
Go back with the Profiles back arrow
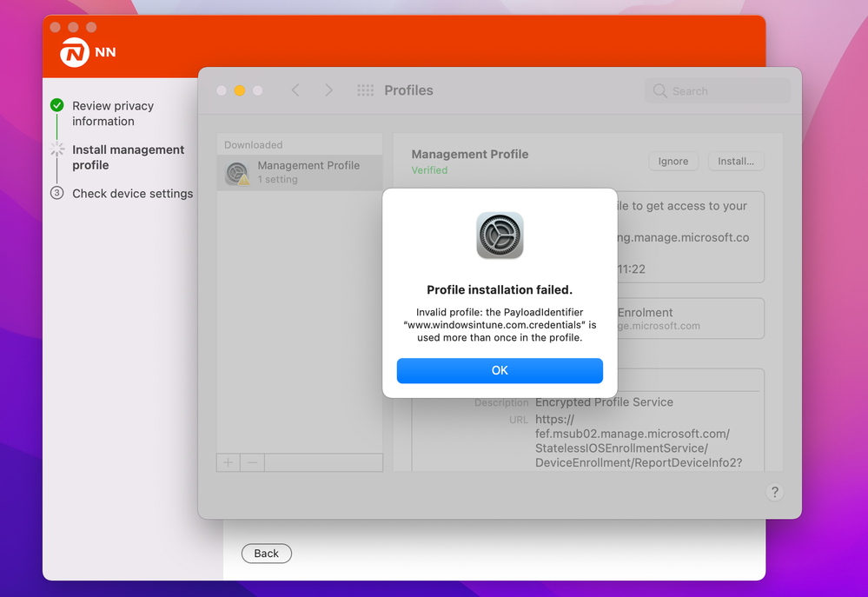click(295, 90)
